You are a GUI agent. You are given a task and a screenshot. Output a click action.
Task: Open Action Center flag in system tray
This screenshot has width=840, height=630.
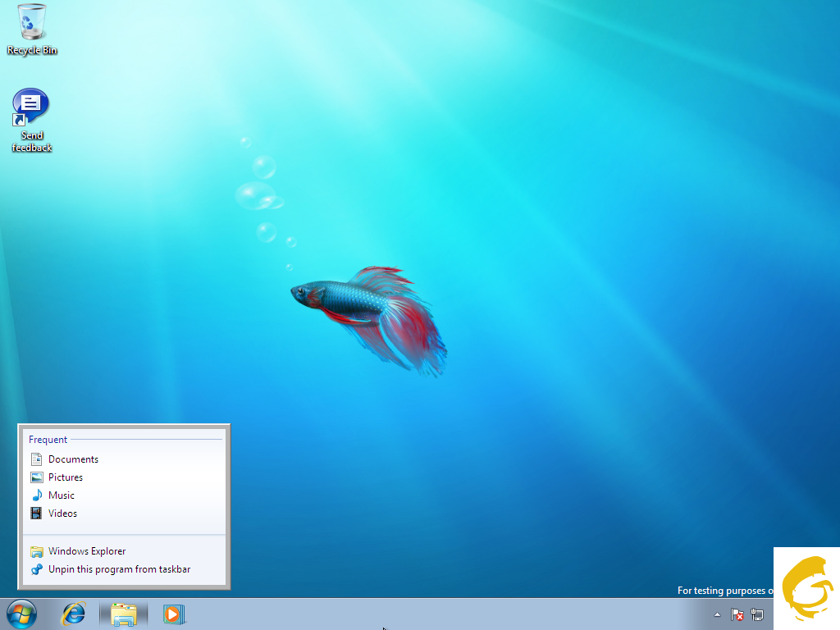tap(737, 614)
